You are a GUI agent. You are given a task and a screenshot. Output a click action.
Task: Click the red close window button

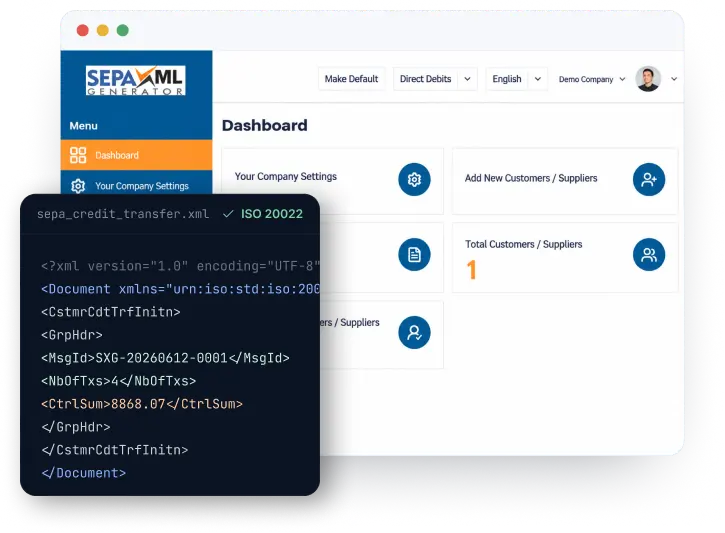pos(83,31)
